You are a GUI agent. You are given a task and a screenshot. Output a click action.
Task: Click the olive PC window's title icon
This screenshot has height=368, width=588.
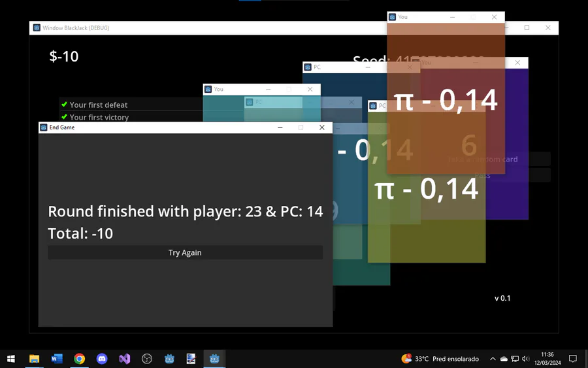pyautogui.click(x=373, y=106)
